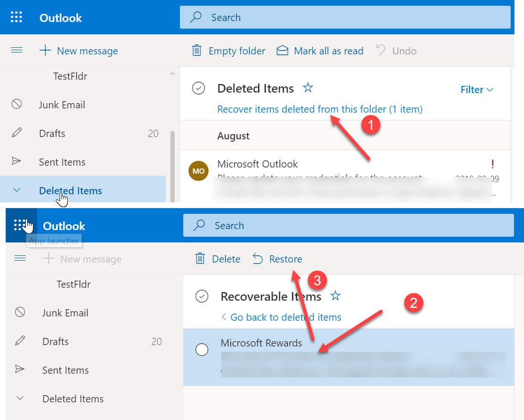This screenshot has width=524, height=420.
Task: Click greyed New message in bottom window
Action: click(x=82, y=259)
